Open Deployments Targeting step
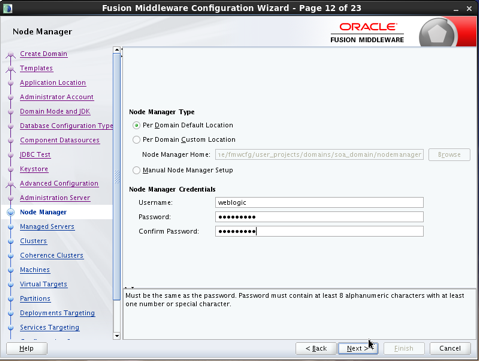Viewport: 479px width, 361px height. pos(57,313)
